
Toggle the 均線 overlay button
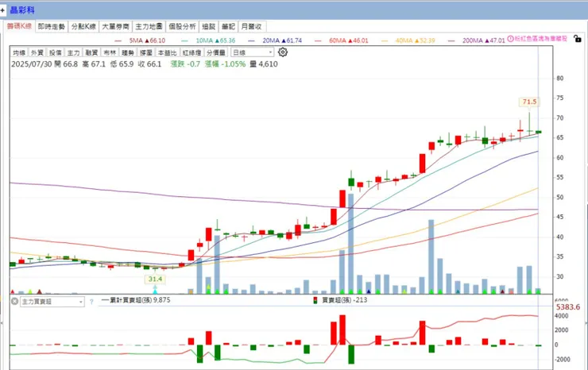19,52
